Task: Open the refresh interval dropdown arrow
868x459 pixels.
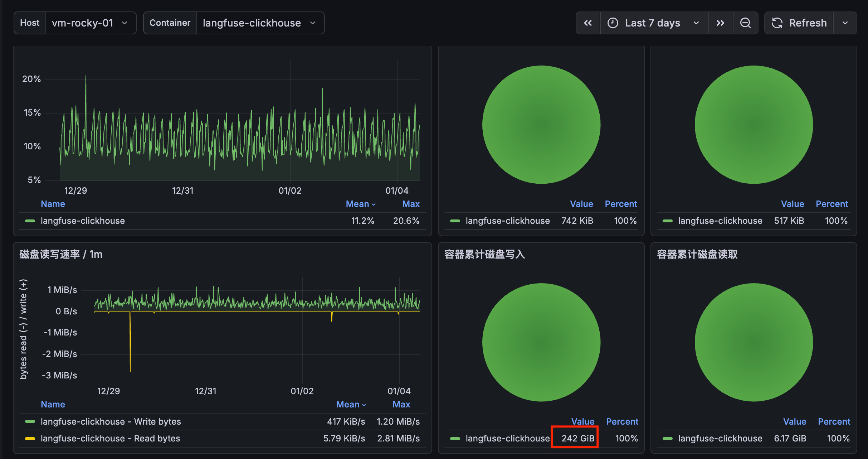Action: 845,23
